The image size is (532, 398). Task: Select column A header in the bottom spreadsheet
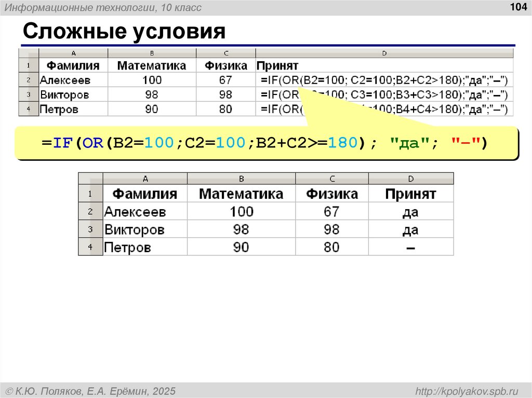(x=145, y=179)
